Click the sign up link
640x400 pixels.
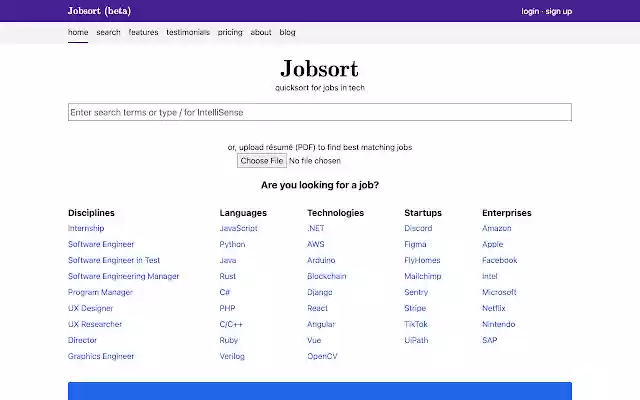pos(558,11)
